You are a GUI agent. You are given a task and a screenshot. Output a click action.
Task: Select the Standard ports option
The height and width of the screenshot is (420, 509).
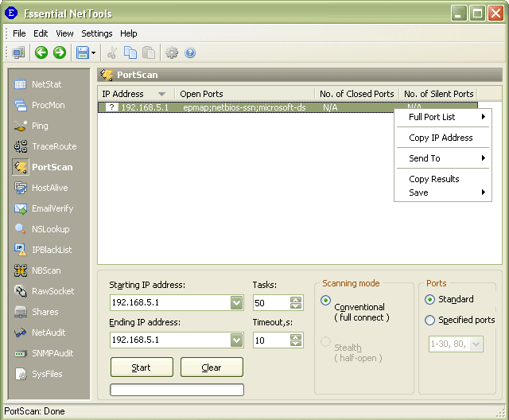pyautogui.click(x=429, y=299)
